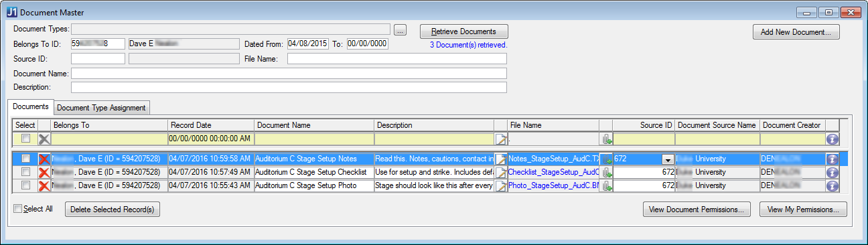Click blue info icon on highlighted Notes row
868x245 pixels.
(x=833, y=159)
